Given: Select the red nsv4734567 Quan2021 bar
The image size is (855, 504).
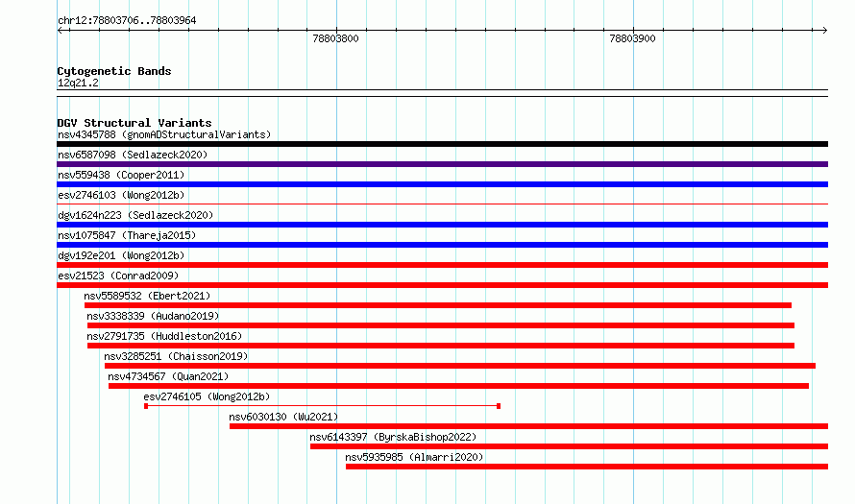Looking at the screenshot, I should point(458,386).
